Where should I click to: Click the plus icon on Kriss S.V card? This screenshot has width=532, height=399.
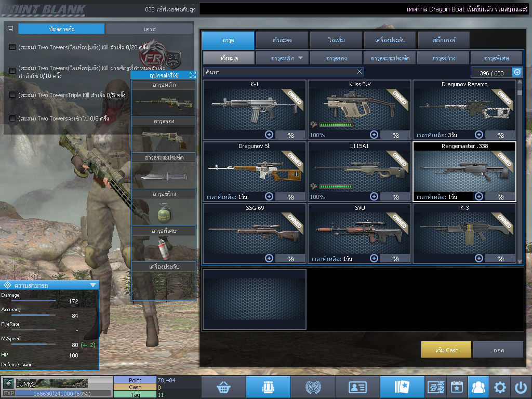point(374,135)
